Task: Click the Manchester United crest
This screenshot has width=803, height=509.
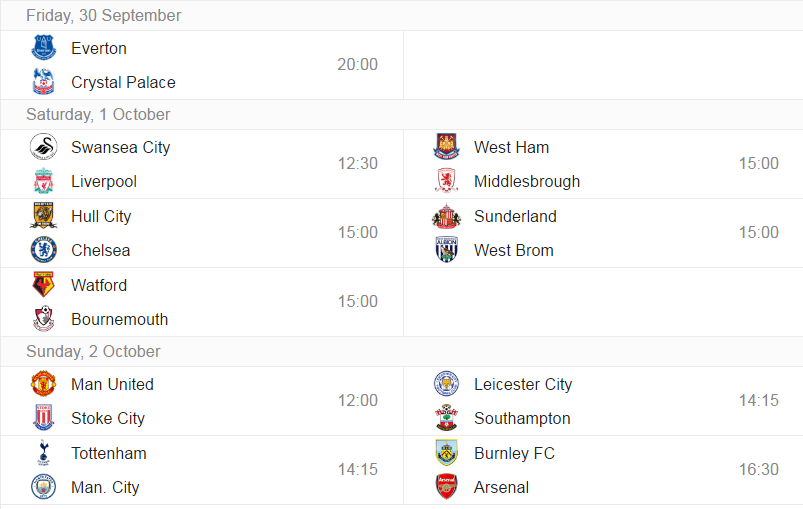Action: click(x=44, y=384)
